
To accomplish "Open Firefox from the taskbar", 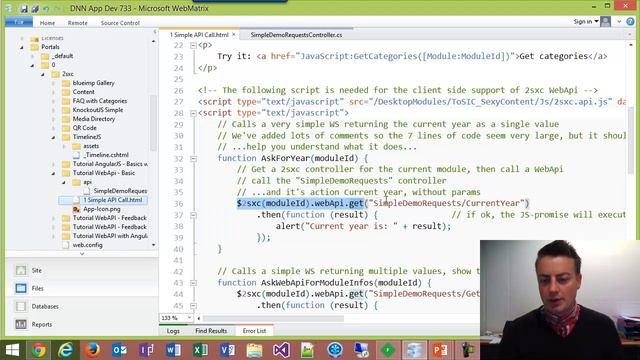I will point(93,350).
